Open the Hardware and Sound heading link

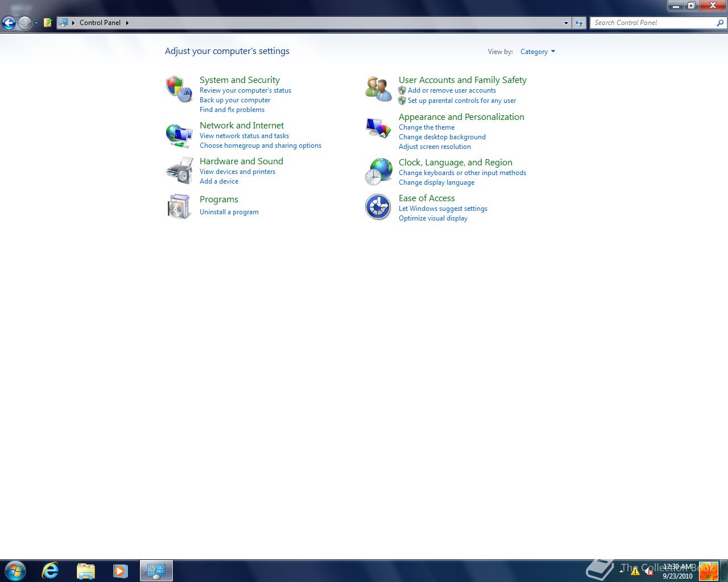pos(241,161)
